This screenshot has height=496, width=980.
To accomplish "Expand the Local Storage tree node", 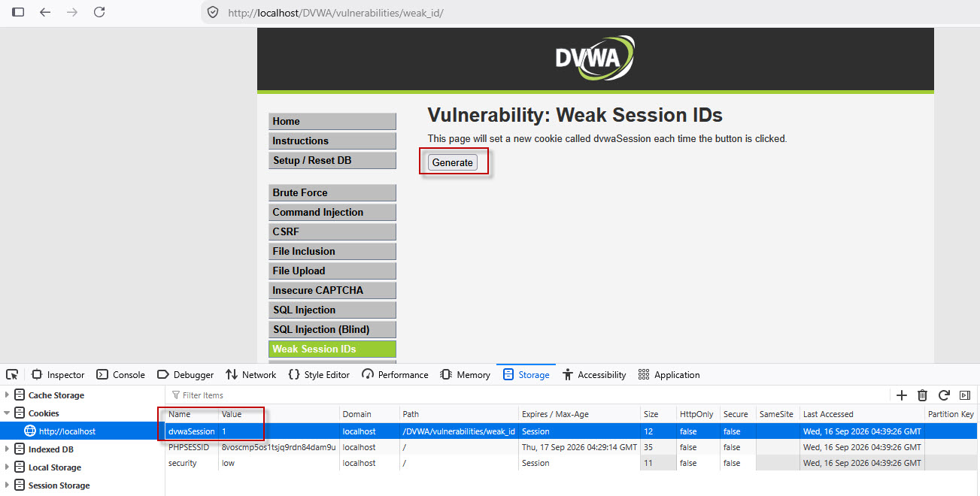I will (8, 467).
